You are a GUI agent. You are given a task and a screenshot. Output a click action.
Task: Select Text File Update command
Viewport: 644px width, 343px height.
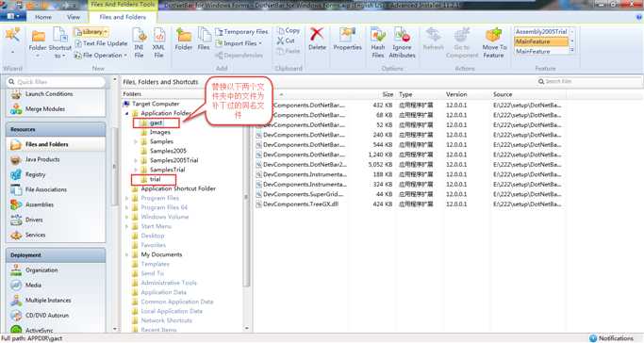click(101, 43)
